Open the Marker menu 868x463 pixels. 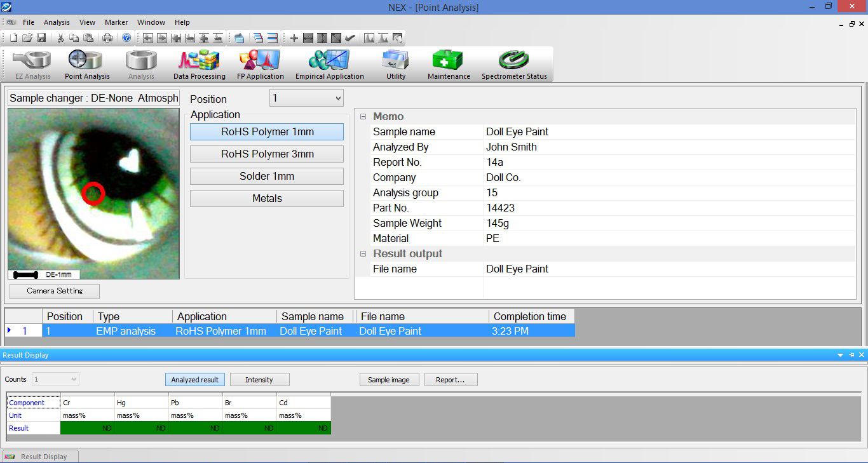tap(116, 22)
